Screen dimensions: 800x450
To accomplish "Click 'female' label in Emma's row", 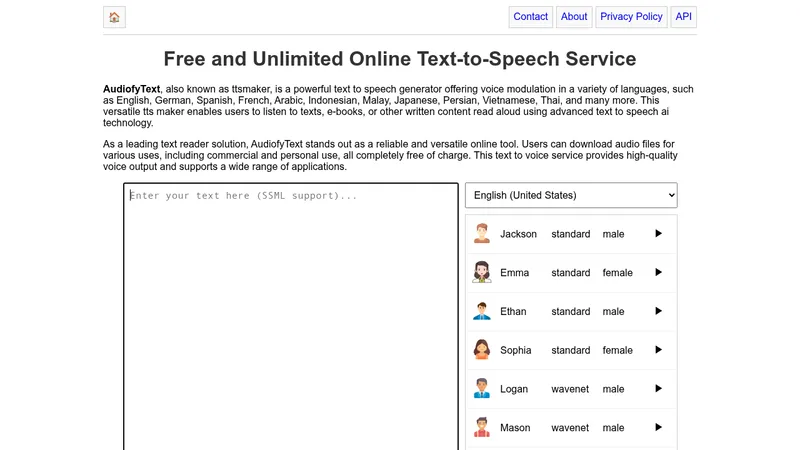I will click(x=617, y=273).
